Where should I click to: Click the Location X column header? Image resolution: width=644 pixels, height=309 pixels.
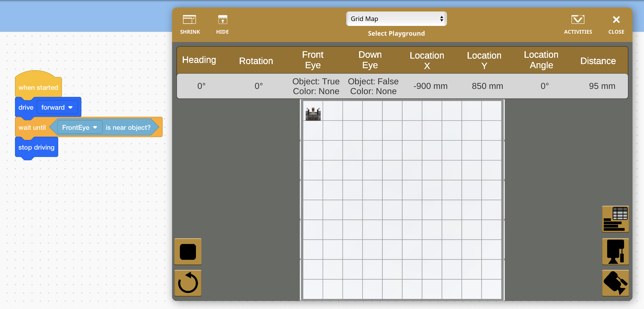427,60
